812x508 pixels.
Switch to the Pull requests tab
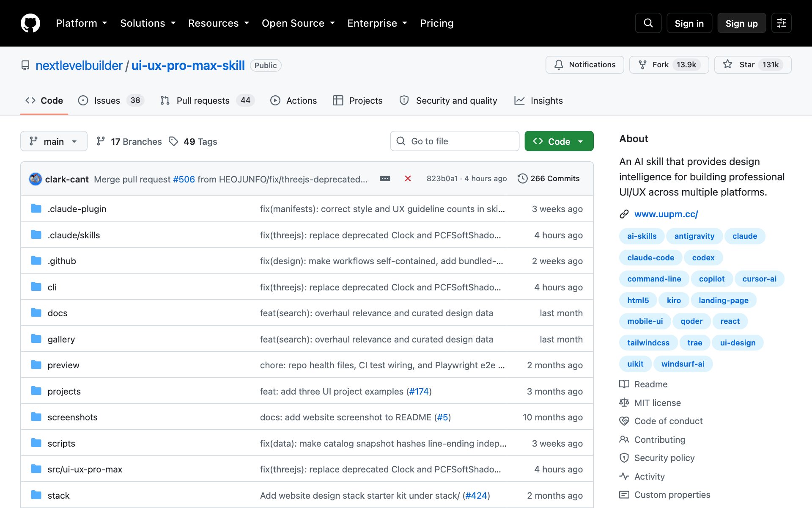[207, 100]
